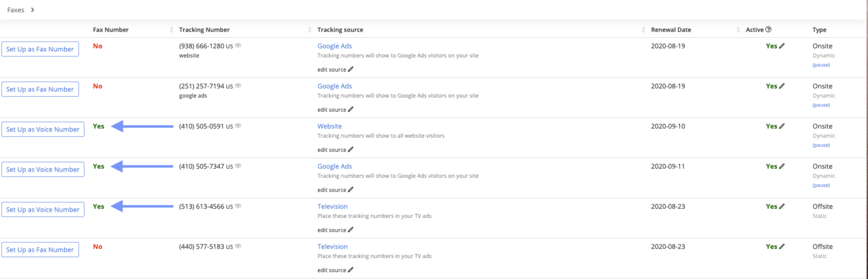Click Set Up as Fax Number for (938) 666-1280
Image resolution: width=868 pixels, height=279 pixels.
click(x=40, y=49)
